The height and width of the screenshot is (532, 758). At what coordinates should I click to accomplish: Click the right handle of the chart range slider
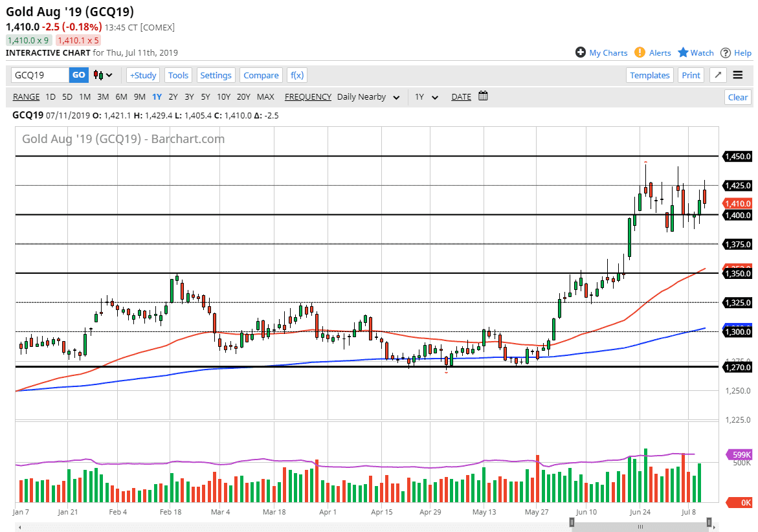709,522
